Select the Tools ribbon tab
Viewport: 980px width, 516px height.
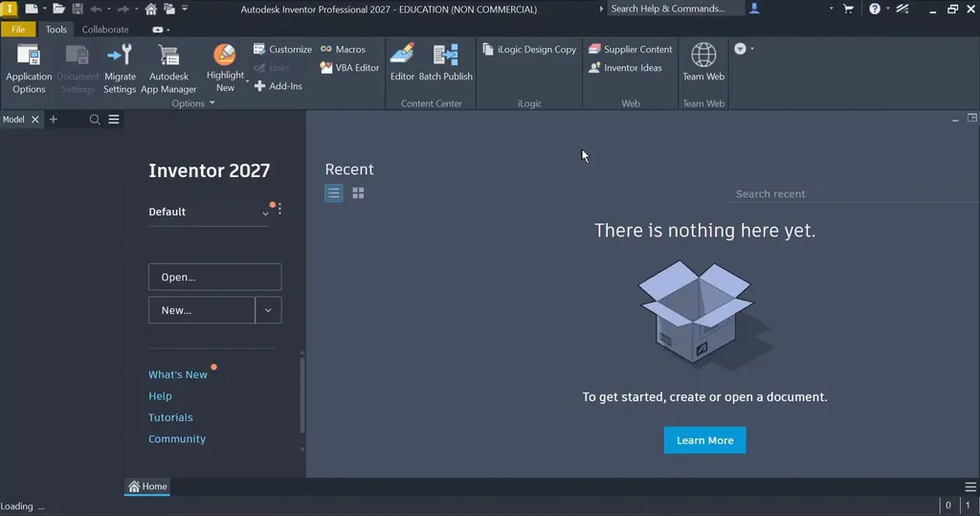pos(56,30)
